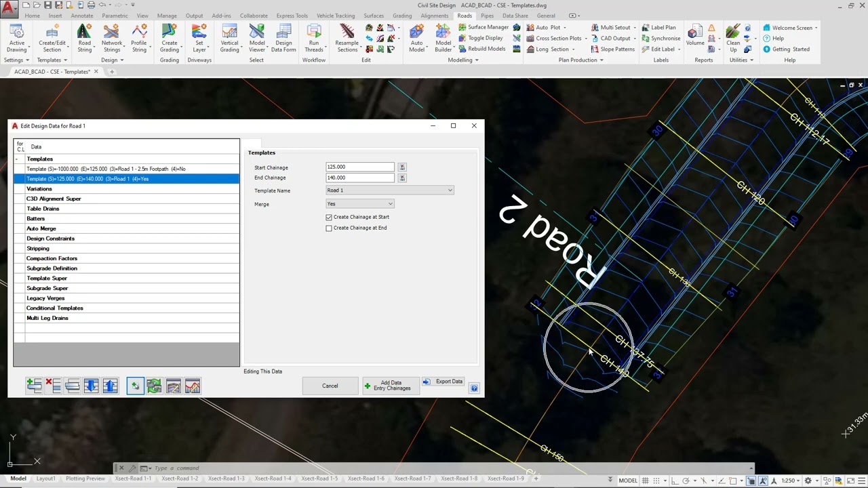The width and height of the screenshot is (868, 488).
Task: Enable Create Chainage at End checkbox
Action: click(329, 228)
